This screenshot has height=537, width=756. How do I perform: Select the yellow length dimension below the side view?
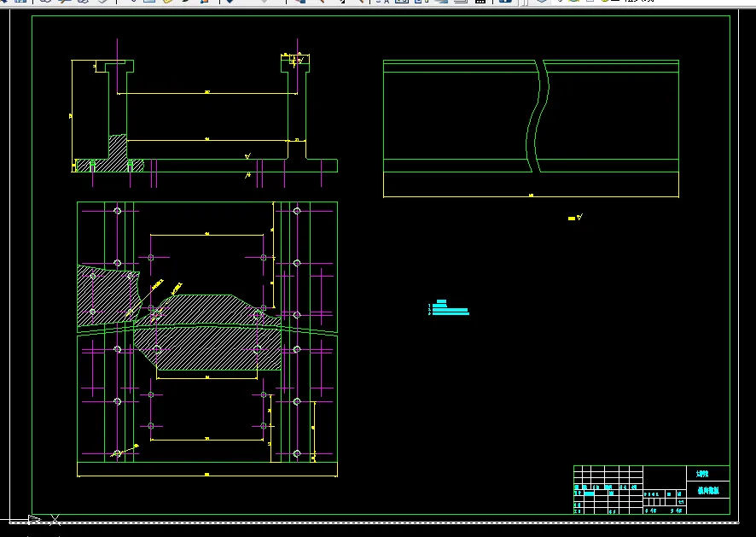pos(531,196)
